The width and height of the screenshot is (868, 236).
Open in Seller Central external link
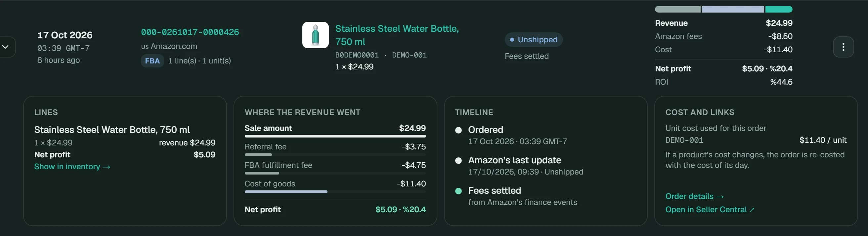coord(710,210)
